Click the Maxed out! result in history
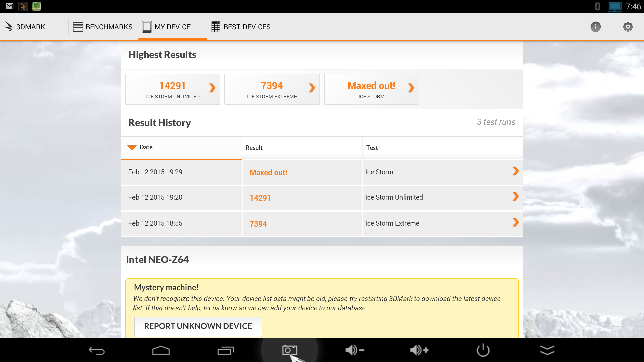 tap(268, 173)
